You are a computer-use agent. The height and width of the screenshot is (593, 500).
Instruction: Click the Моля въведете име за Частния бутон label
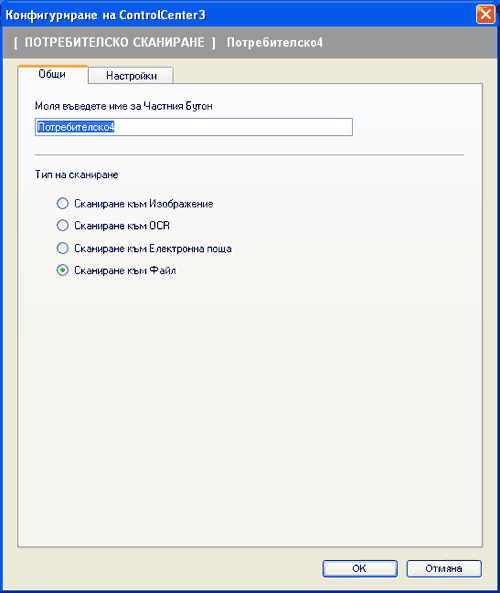point(124,106)
